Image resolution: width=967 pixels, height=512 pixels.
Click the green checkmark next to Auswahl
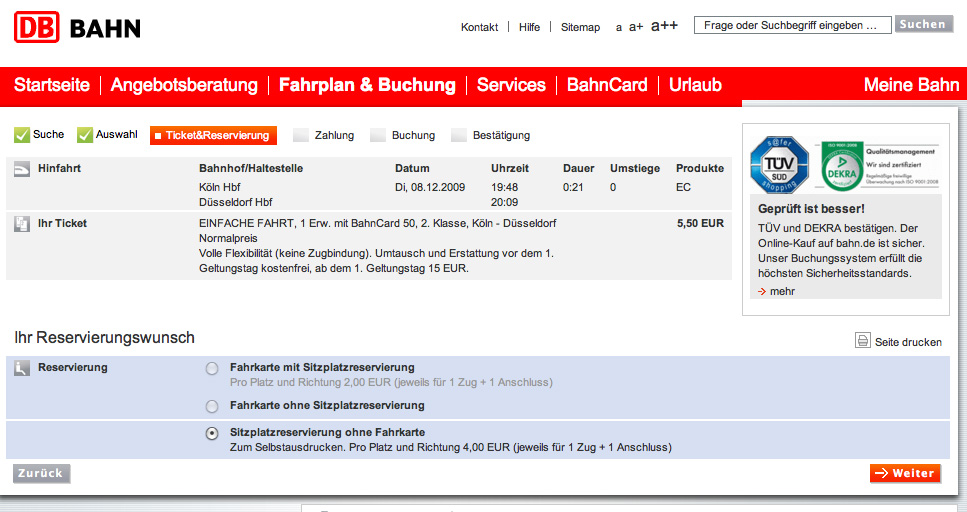pyautogui.click(x=84, y=134)
